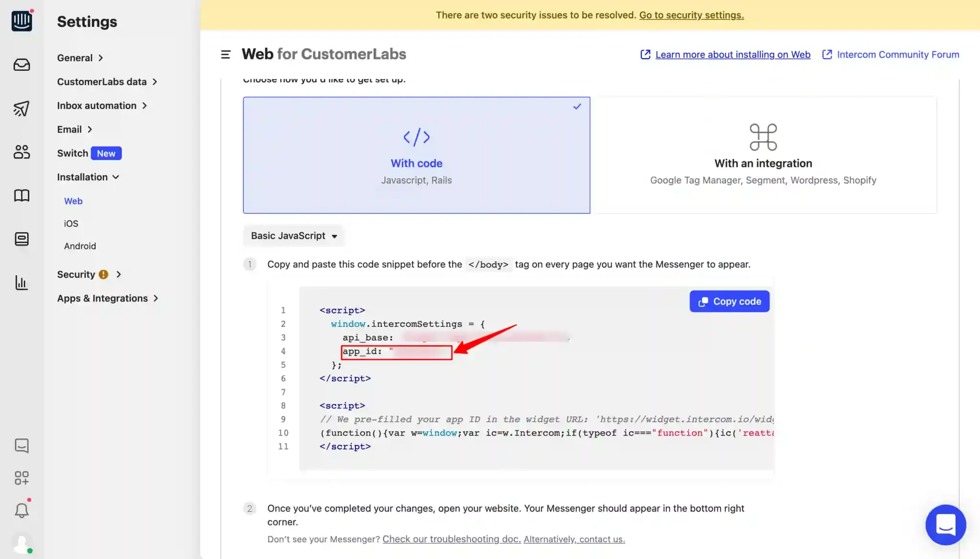Viewport: 980px width, 559px height.
Task: Click the external link icon beside Learn more
Action: coord(645,55)
